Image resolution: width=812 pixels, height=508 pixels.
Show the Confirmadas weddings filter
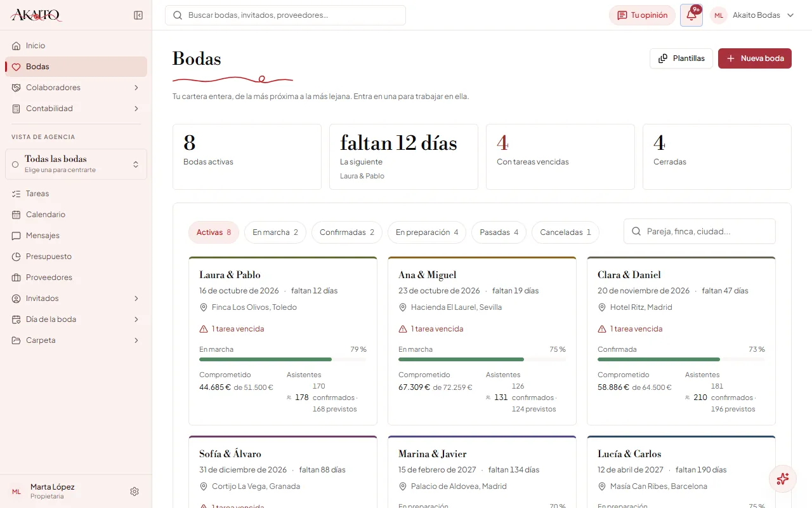coord(347,232)
